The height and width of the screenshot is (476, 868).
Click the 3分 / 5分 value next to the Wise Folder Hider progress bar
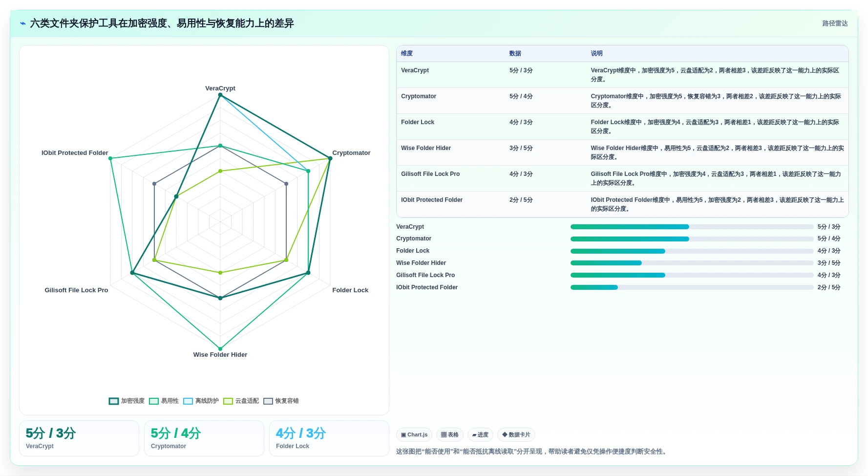[829, 263]
